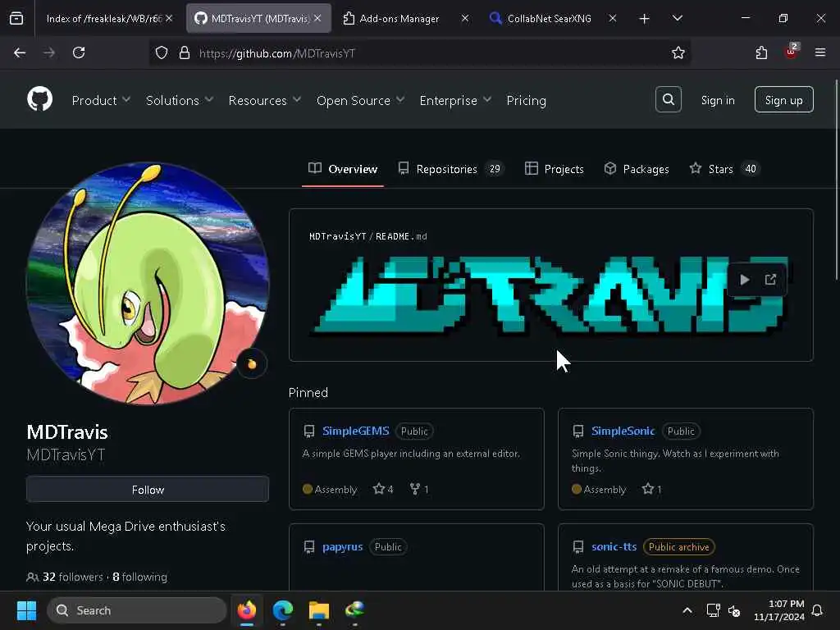Expand the Open Source dropdown
The width and height of the screenshot is (840, 630).
[x=360, y=100]
